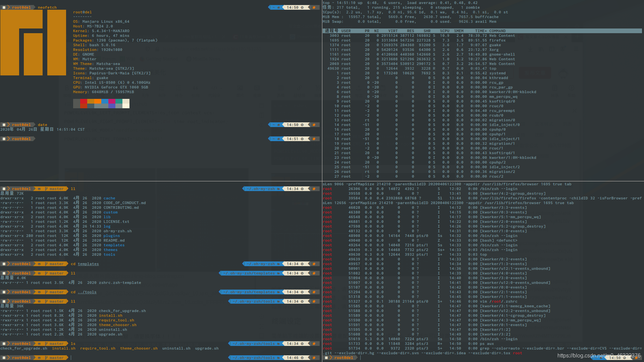This screenshot has height=362, width=644.
Task: Click the CONTRIBUTING.md file entry
Action: click(x=121, y=207)
